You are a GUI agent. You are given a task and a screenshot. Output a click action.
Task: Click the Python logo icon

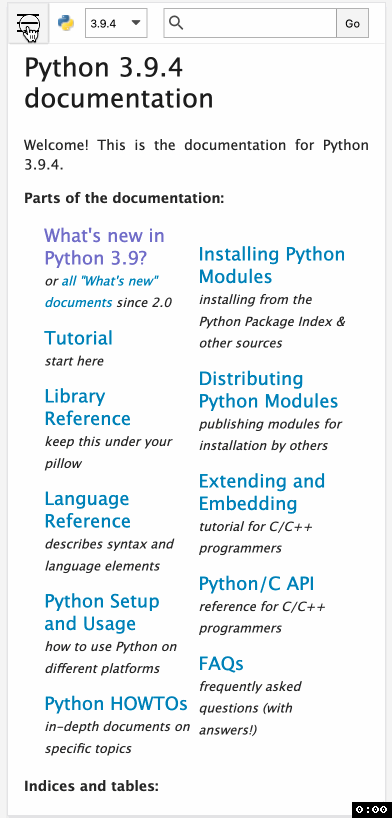click(x=66, y=23)
